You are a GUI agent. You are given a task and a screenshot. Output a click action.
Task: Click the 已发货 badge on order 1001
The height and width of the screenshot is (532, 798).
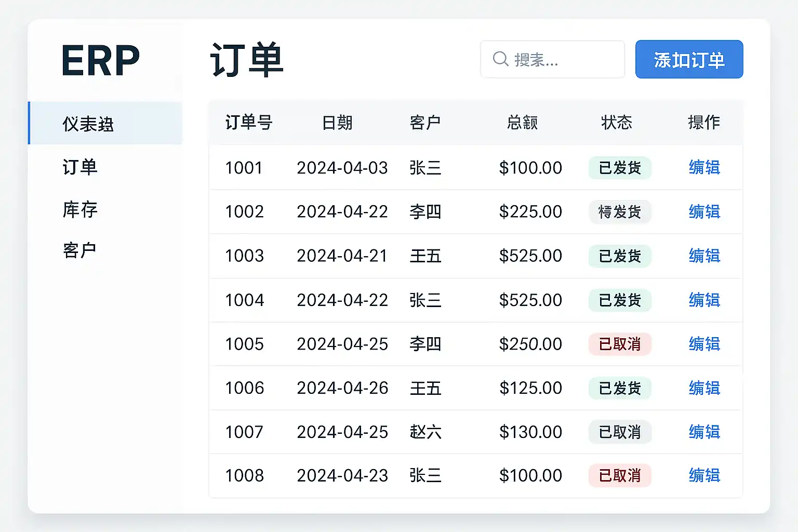[x=620, y=168]
